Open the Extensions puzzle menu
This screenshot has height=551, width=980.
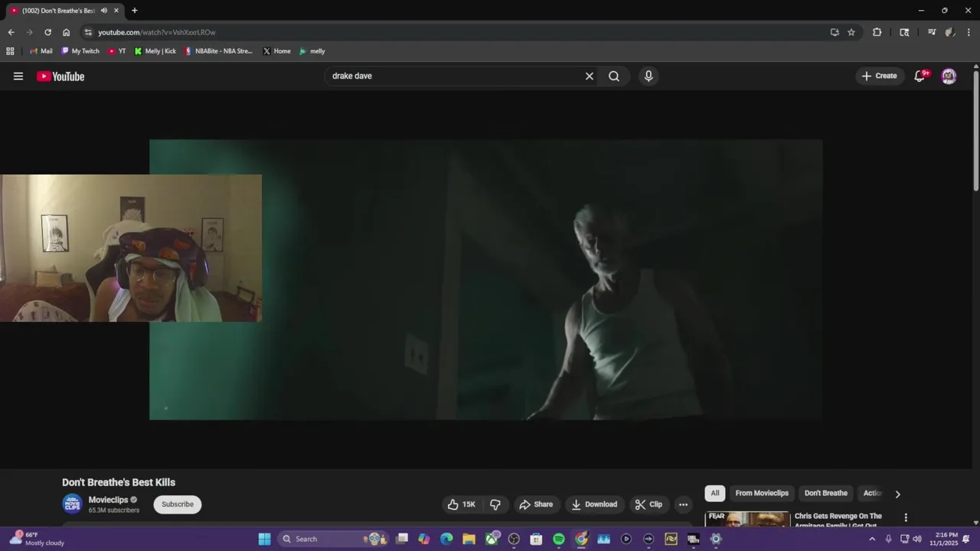click(x=877, y=32)
